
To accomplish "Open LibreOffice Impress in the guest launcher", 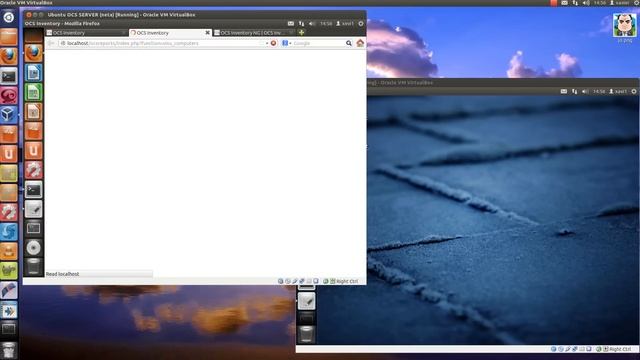I will coord(33,112).
